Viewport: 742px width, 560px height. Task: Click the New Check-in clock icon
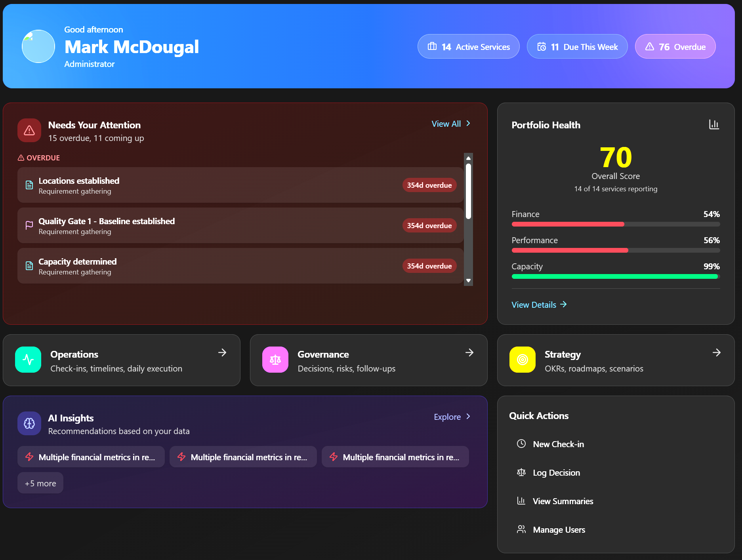tap(521, 444)
